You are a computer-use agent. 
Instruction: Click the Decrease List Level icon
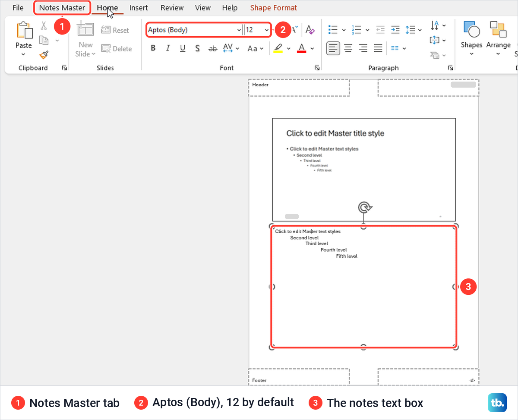click(x=380, y=30)
